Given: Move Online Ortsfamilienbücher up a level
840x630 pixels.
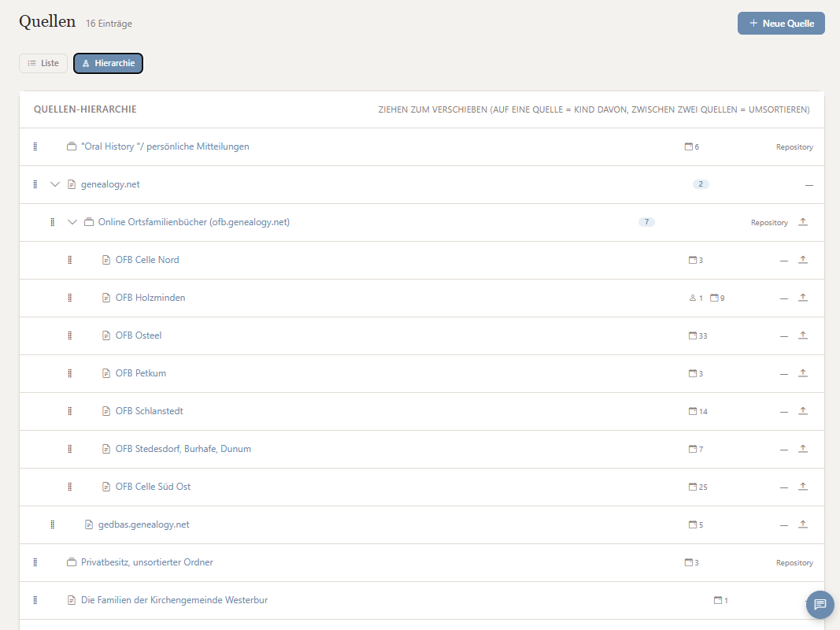Looking at the screenshot, I should tap(803, 222).
